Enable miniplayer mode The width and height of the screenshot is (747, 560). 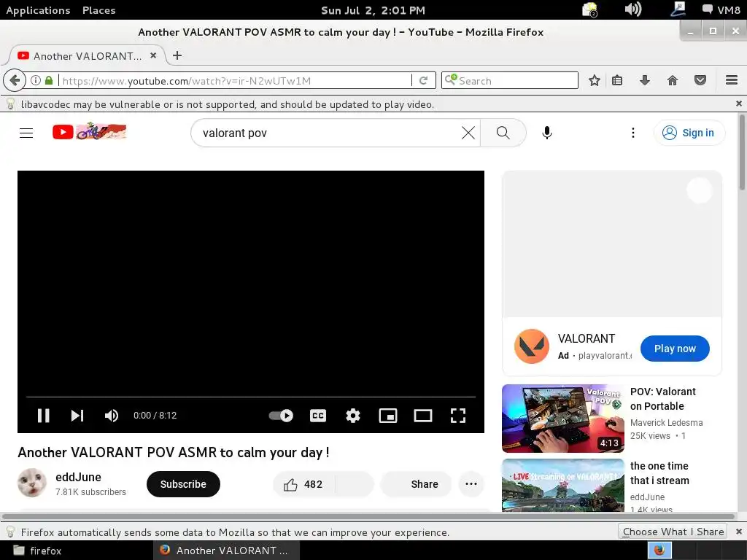point(388,415)
